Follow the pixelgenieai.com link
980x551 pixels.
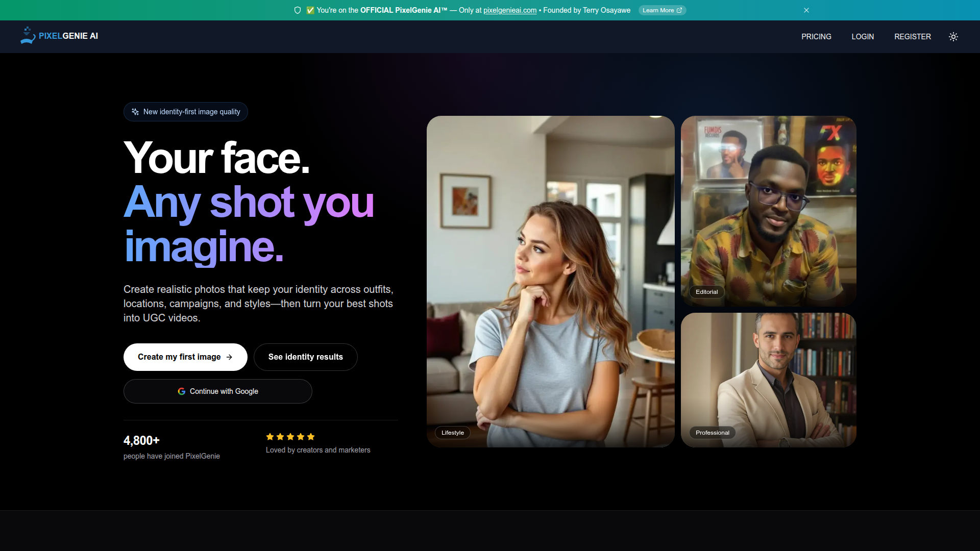click(x=510, y=10)
